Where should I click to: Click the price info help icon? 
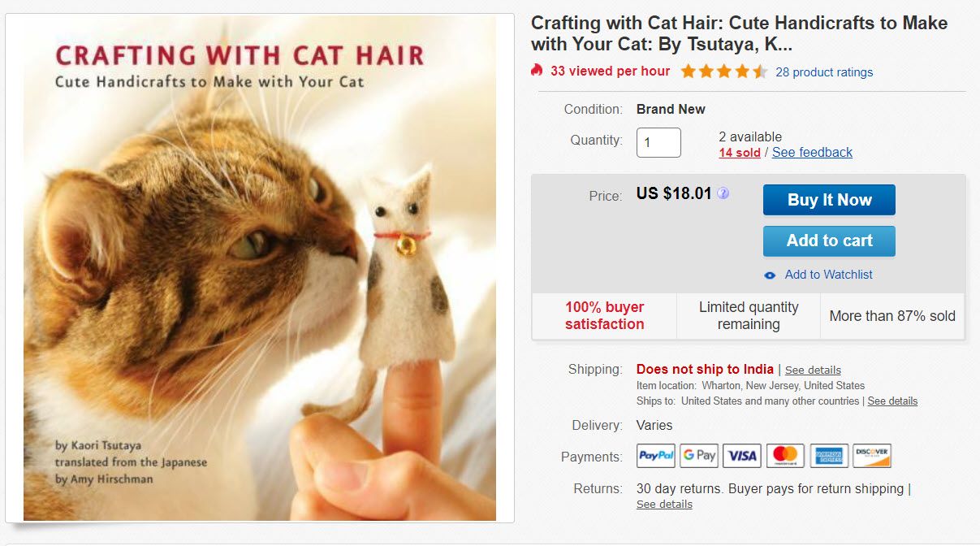point(723,193)
